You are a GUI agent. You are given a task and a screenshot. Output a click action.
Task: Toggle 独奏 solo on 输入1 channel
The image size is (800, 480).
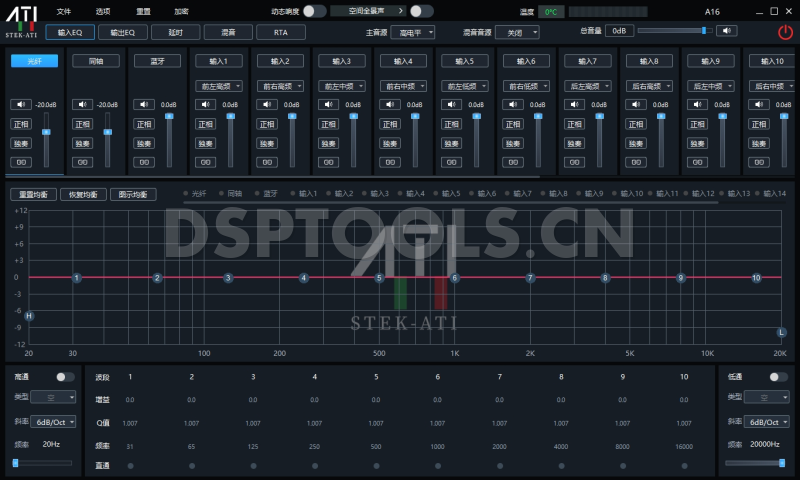coord(205,143)
